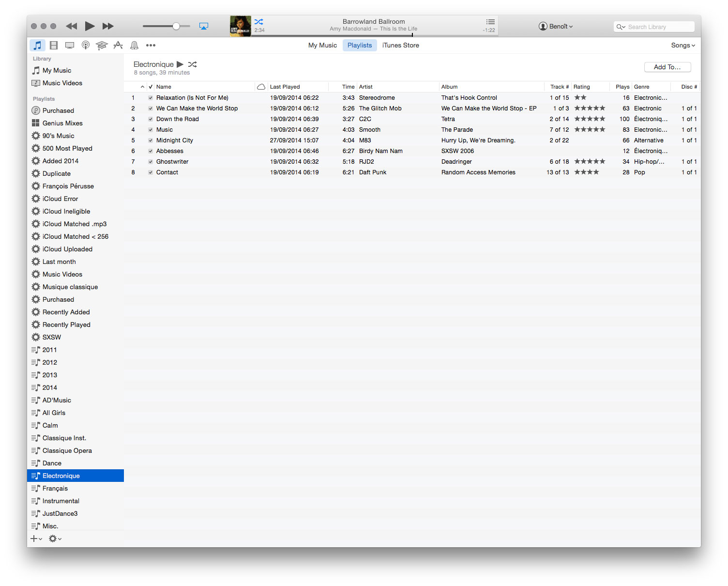Skip to next track

click(x=108, y=26)
